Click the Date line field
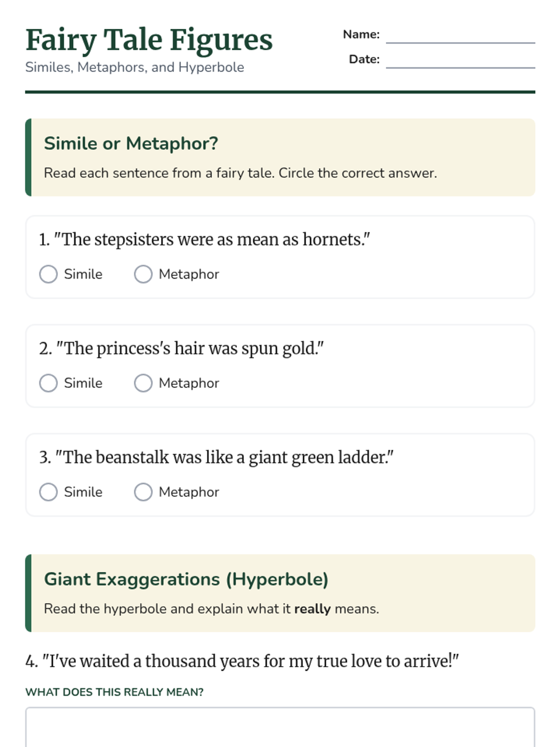 coord(460,60)
